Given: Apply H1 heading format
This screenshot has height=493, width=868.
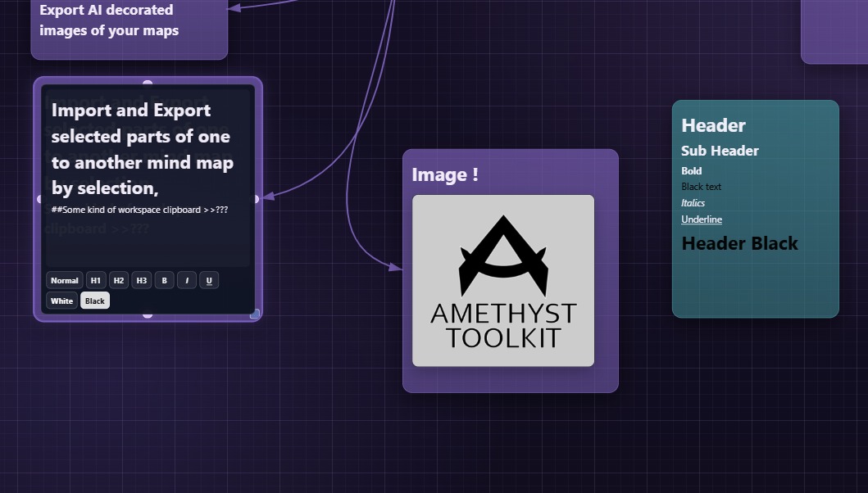Looking at the screenshot, I should tap(96, 281).
